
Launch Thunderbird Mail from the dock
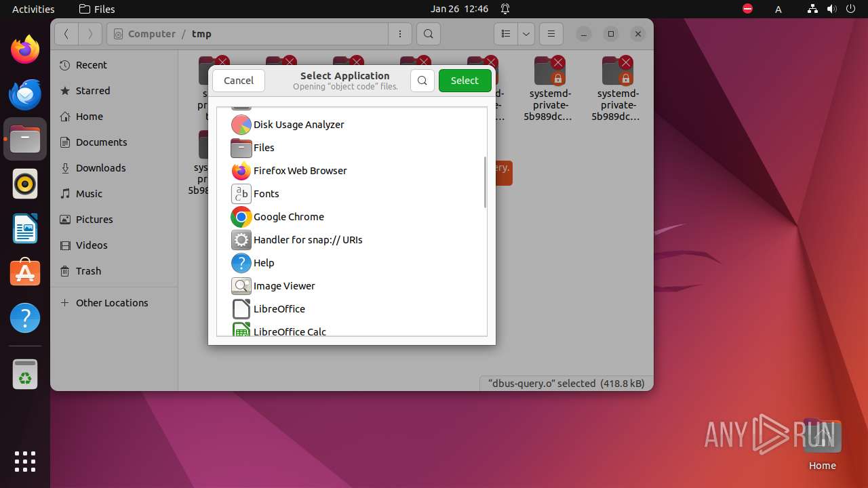[x=25, y=94]
